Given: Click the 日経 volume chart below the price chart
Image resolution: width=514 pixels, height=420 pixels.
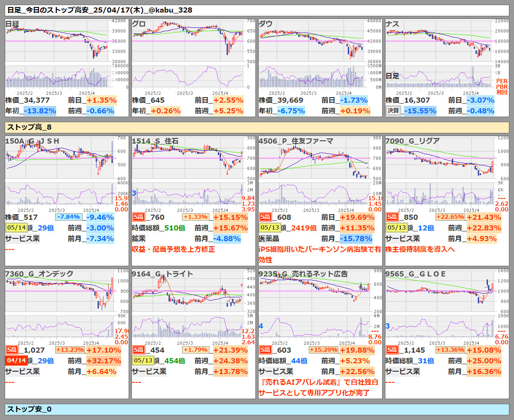Looking at the screenshot, I should click(58, 77).
